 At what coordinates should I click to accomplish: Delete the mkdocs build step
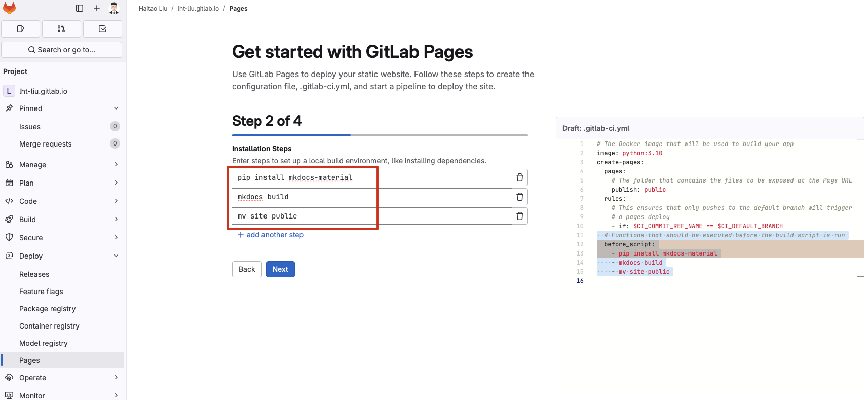tap(520, 197)
